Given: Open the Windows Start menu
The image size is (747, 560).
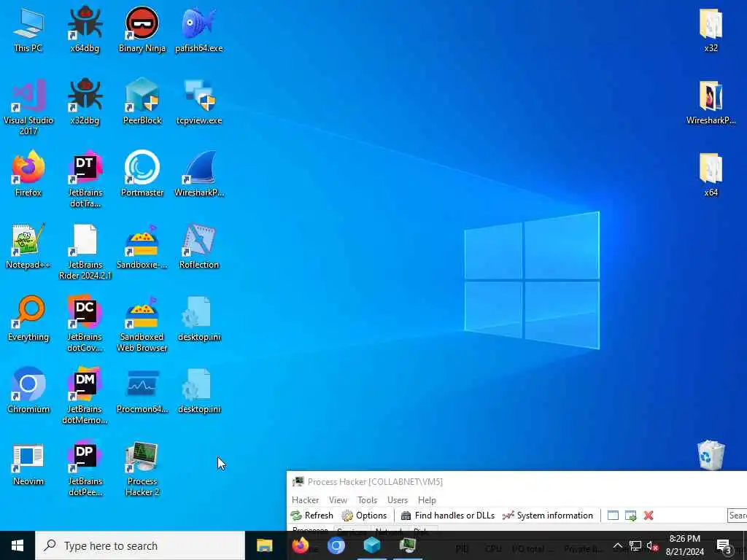Looking at the screenshot, I should coord(18,545).
